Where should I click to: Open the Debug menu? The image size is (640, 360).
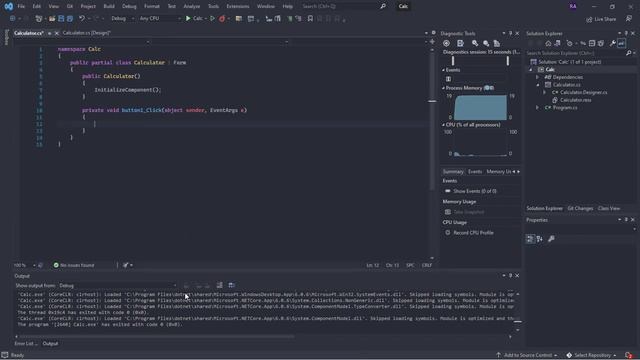point(129,6)
